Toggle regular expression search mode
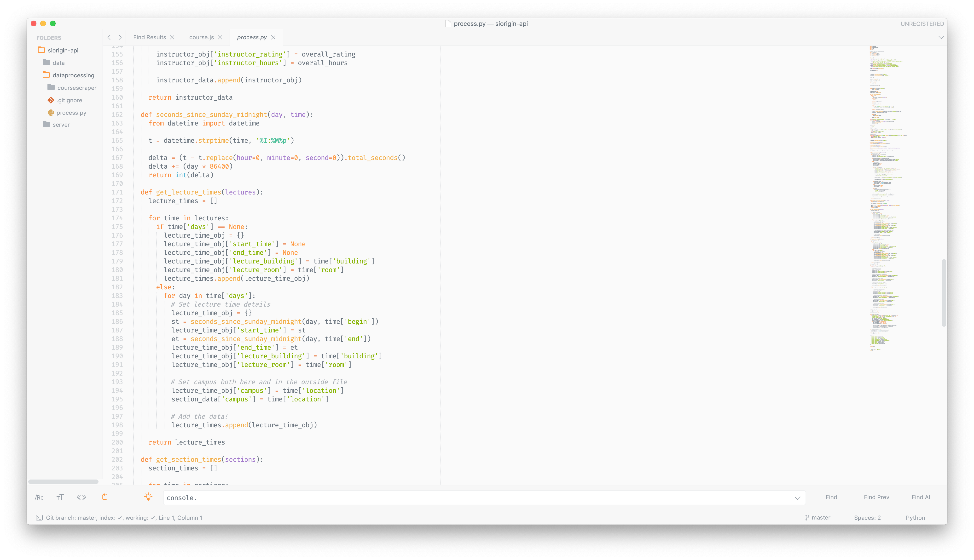The width and height of the screenshot is (974, 560). click(39, 497)
